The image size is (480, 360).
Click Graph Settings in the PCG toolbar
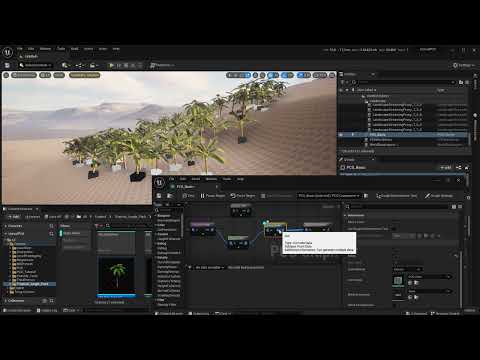pyautogui.click(x=439, y=196)
